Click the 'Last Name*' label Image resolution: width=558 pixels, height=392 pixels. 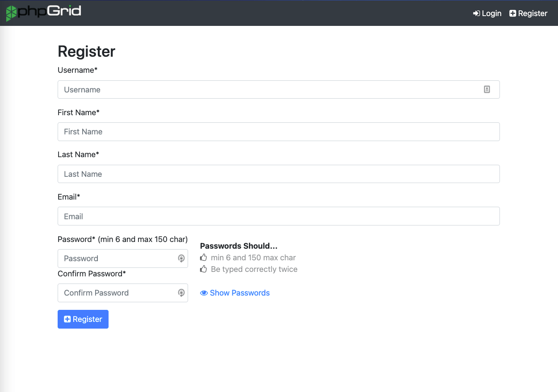click(x=78, y=154)
